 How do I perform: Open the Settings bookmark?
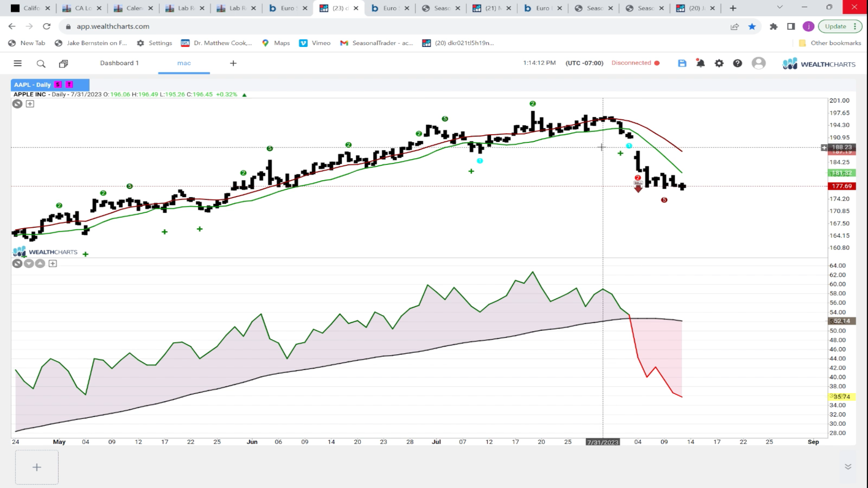tap(154, 43)
